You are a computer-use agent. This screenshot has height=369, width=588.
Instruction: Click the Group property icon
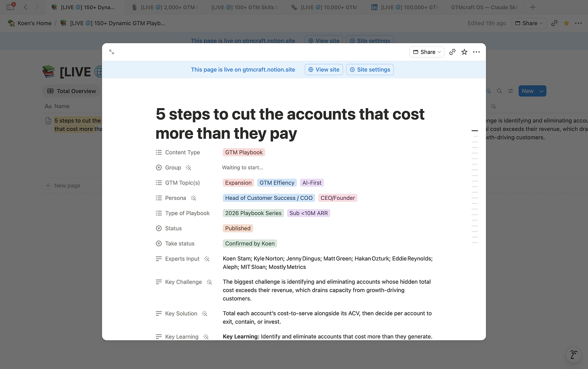pyautogui.click(x=159, y=168)
